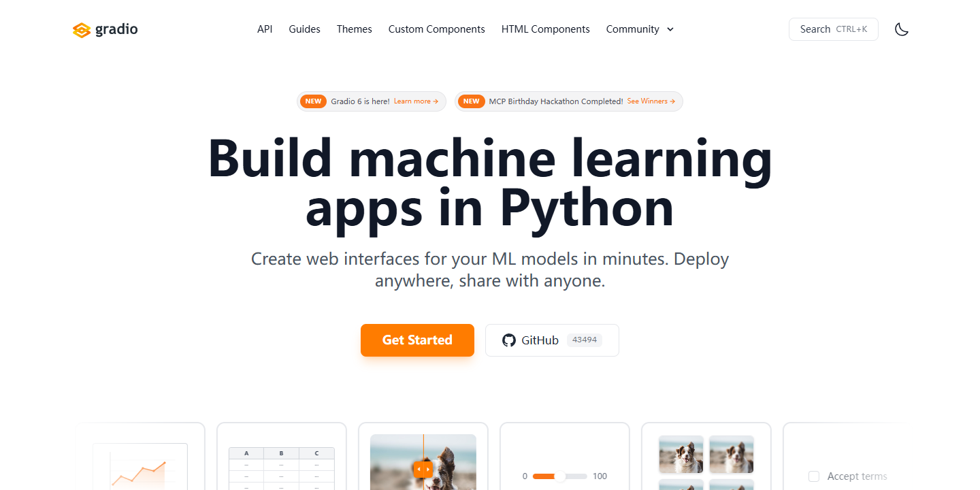Tick the Accept terms checkbox

[814, 476]
